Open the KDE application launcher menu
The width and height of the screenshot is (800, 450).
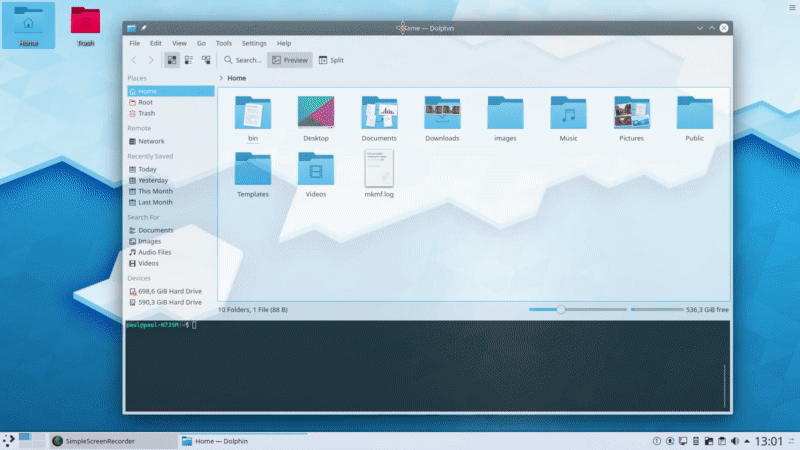9,440
